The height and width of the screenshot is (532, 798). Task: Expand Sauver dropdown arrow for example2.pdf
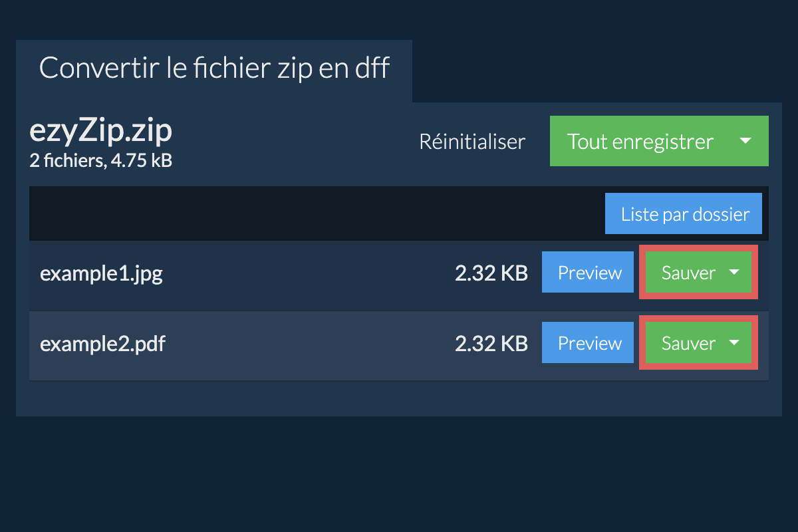click(734, 343)
